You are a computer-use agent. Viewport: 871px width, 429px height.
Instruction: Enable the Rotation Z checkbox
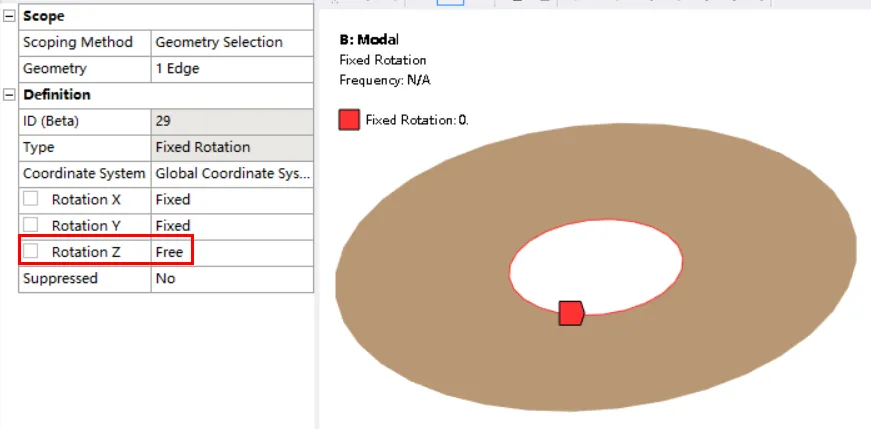pyautogui.click(x=31, y=252)
